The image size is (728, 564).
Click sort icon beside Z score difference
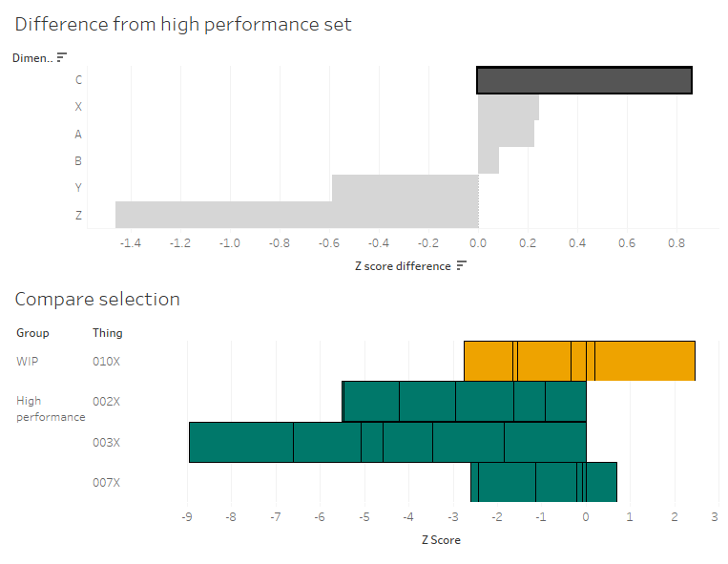tap(461, 265)
